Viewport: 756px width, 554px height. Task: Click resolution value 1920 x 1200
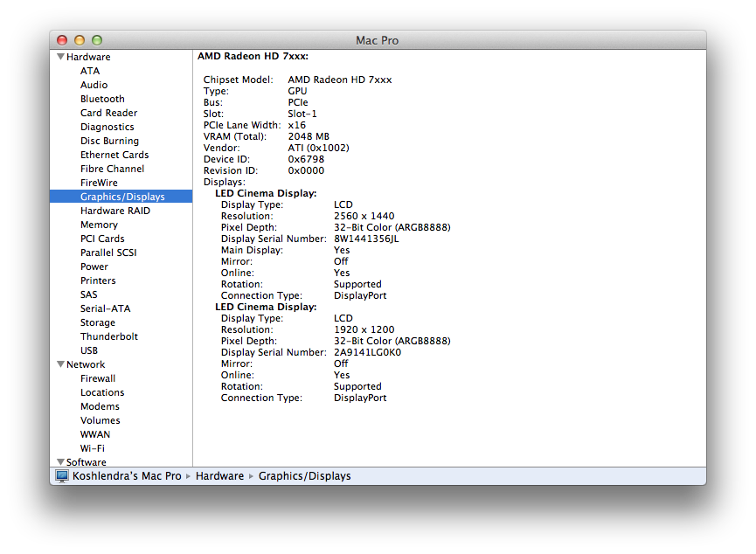pyautogui.click(x=364, y=329)
